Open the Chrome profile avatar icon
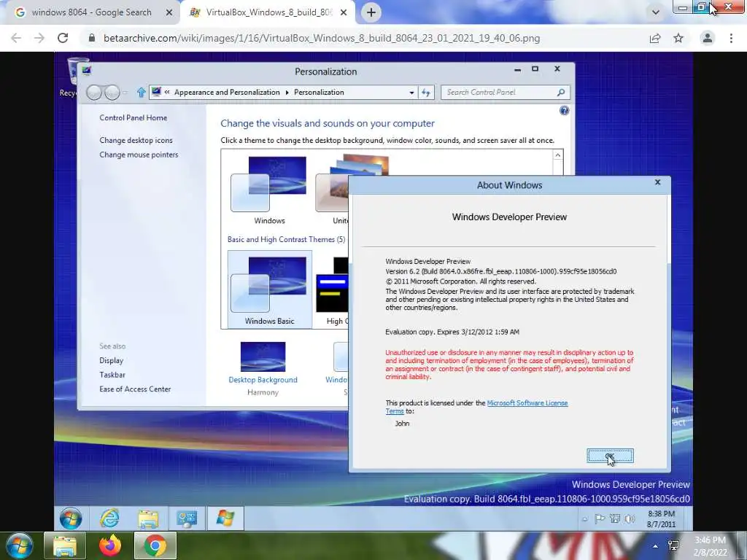Image resolution: width=747 pixels, height=560 pixels. pyautogui.click(x=708, y=38)
